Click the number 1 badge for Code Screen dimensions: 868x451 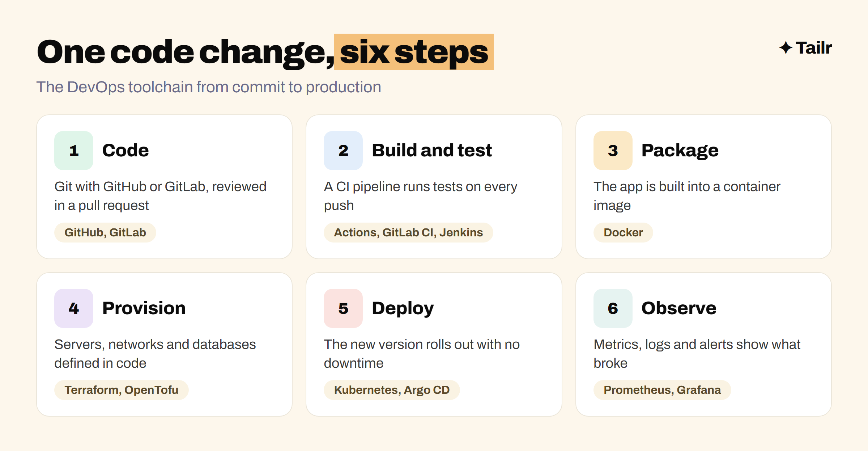click(x=74, y=151)
